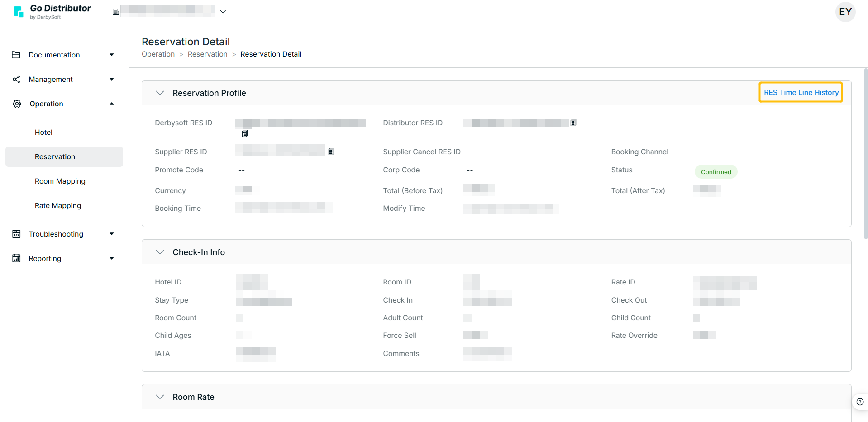This screenshot has height=422, width=868.
Task: Click the building icon beside account selector
Action: tap(116, 12)
